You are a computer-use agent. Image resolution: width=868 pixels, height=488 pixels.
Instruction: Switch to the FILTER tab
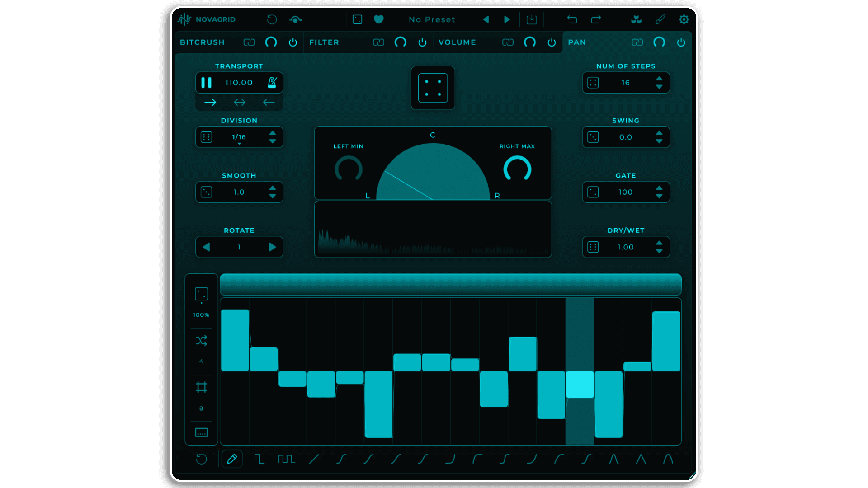point(324,42)
